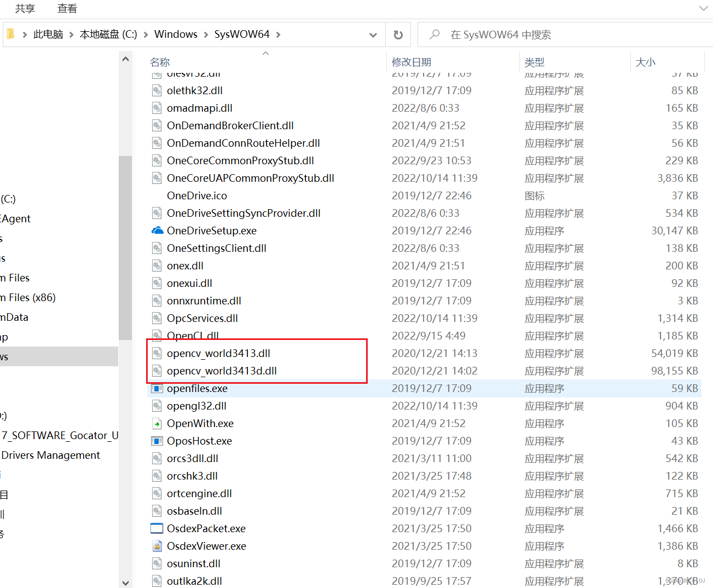Click the OsdexViewer.exe lock icon
The height and width of the screenshot is (588, 713).
click(157, 546)
